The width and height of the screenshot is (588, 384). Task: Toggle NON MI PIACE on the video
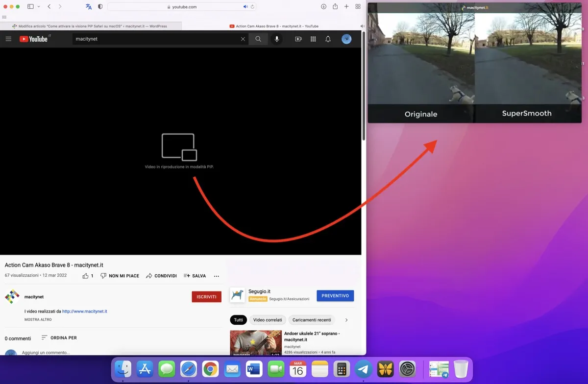click(x=119, y=276)
